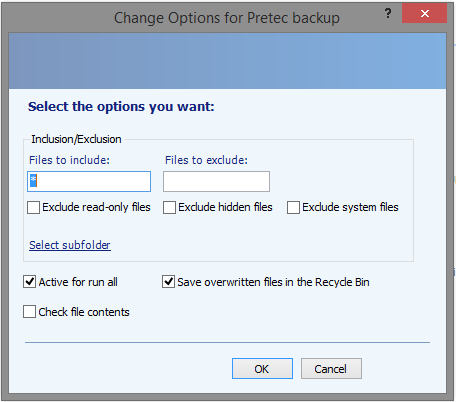Enable Exclude read-only files checkbox
The image size is (456, 402).
[33, 207]
